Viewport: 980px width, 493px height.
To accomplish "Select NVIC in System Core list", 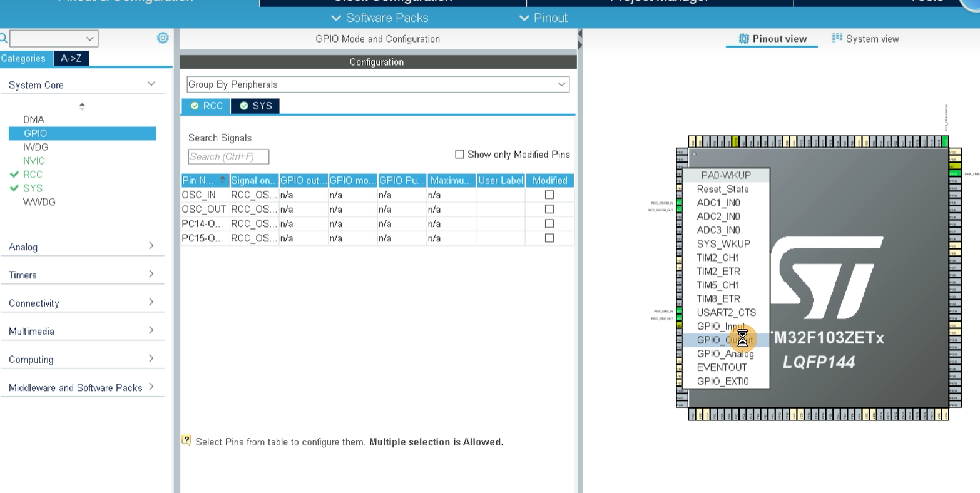I will 34,161.
